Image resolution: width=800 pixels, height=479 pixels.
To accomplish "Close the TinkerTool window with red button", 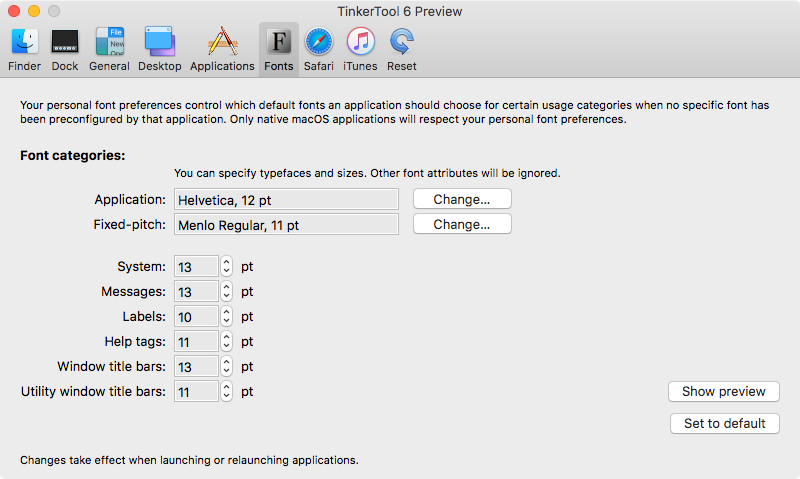I will coord(14,11).
